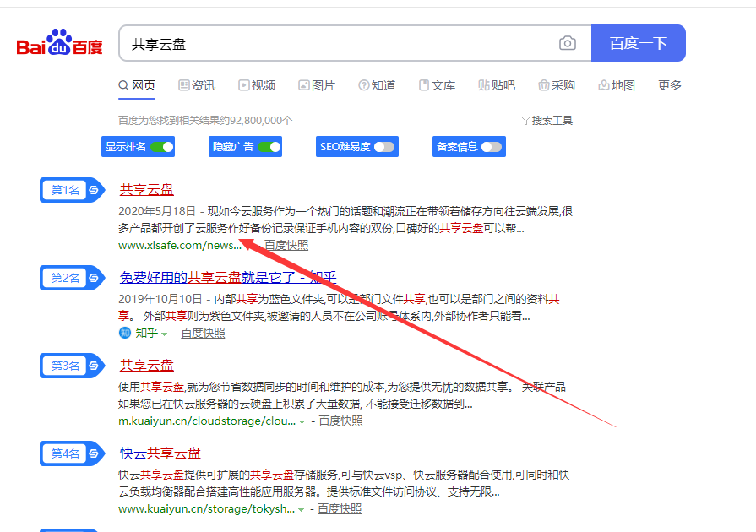The image size is (756, 532).
Task: Switch to the 文库 tab
Action: (x=437, y=86)
